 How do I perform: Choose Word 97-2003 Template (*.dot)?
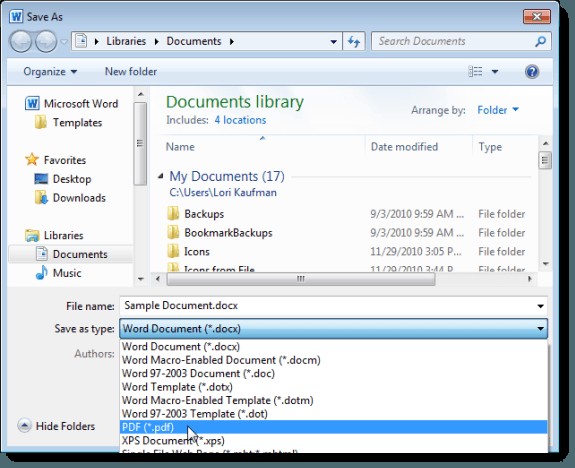point(333,414)
